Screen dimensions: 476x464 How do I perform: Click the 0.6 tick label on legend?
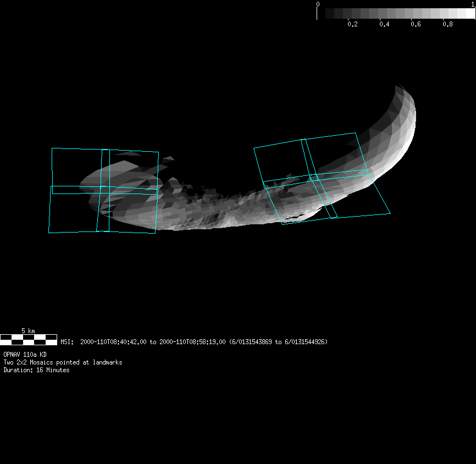tap(416, 24)
